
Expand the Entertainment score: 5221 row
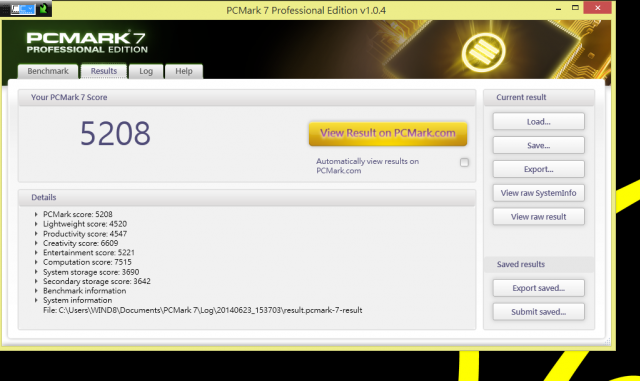click(x=36, y=252)
